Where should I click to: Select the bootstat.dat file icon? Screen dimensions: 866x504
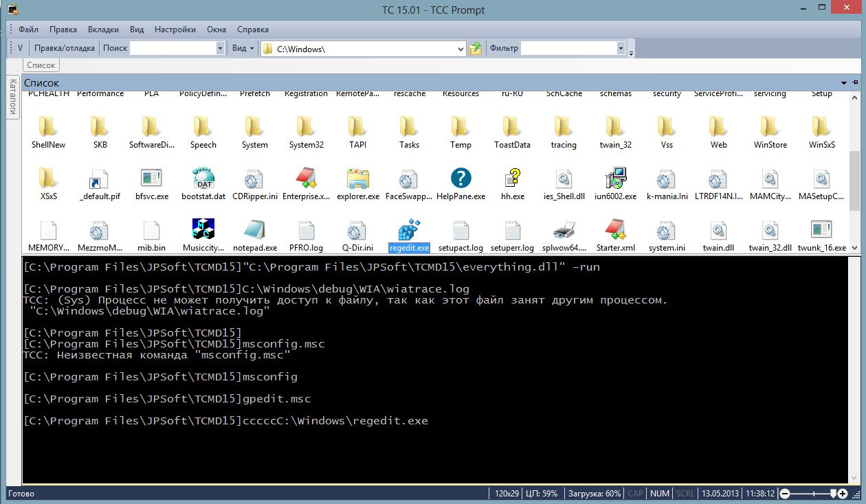(x=203, y=179)
